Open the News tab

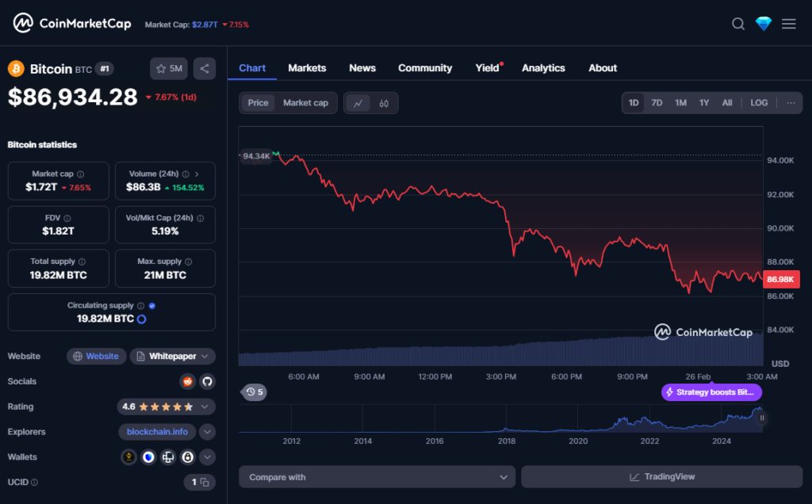click(x=362, y=68)
